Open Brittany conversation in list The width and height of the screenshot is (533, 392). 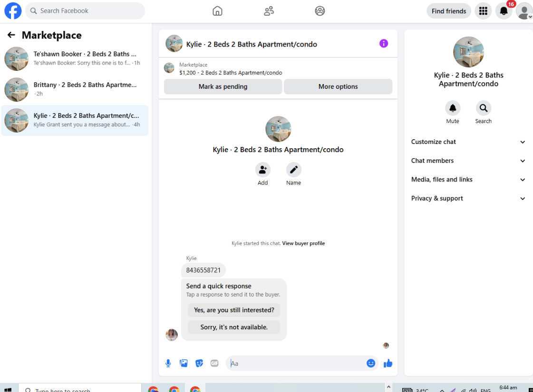tap(75, 89)
